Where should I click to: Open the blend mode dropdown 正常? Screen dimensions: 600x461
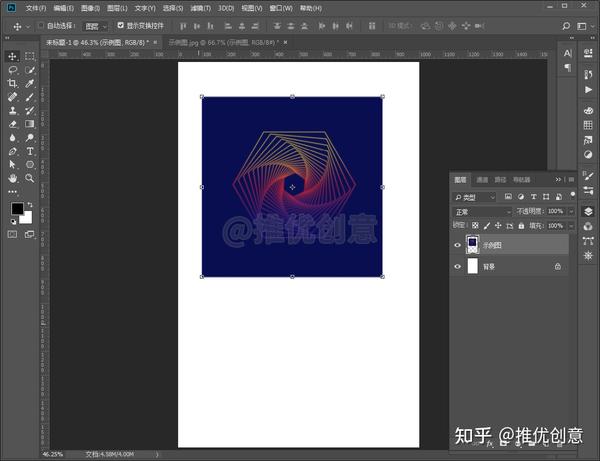click(x=482, y=212)
